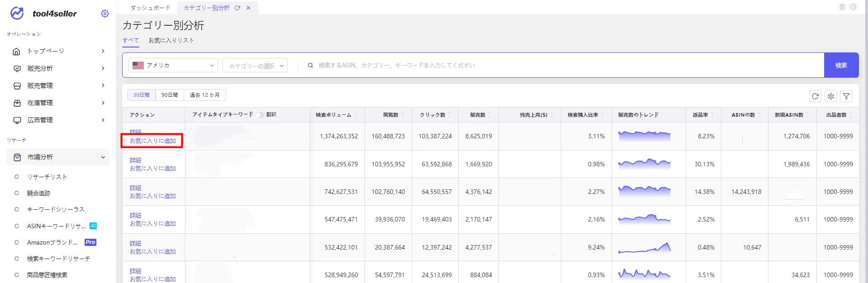868x283 pixels.
Task: Add the 742,627,531 row to favorites
Action: [153, 196]
